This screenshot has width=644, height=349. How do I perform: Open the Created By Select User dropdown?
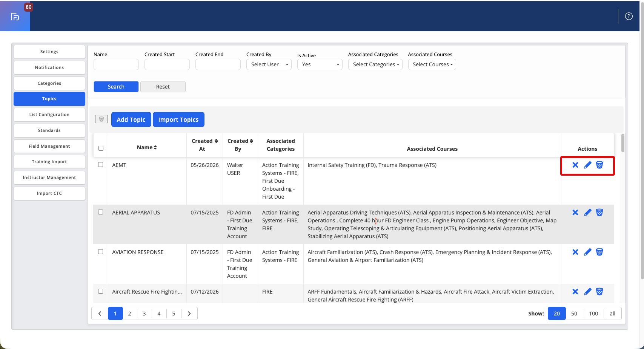pyautogui.click(x=269, y=64)
